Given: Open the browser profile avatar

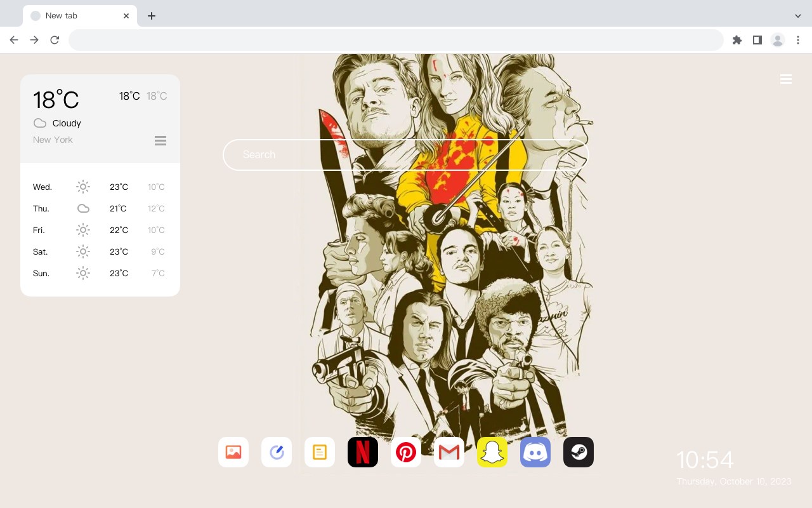Looking at the screenshot, I should point(778,40).
